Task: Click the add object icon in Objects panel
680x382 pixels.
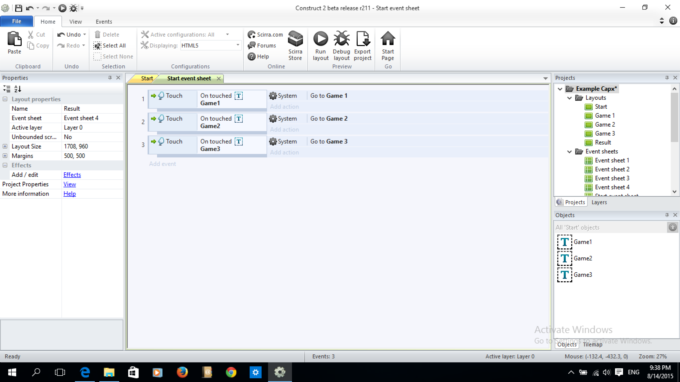Action: point(672,227)
